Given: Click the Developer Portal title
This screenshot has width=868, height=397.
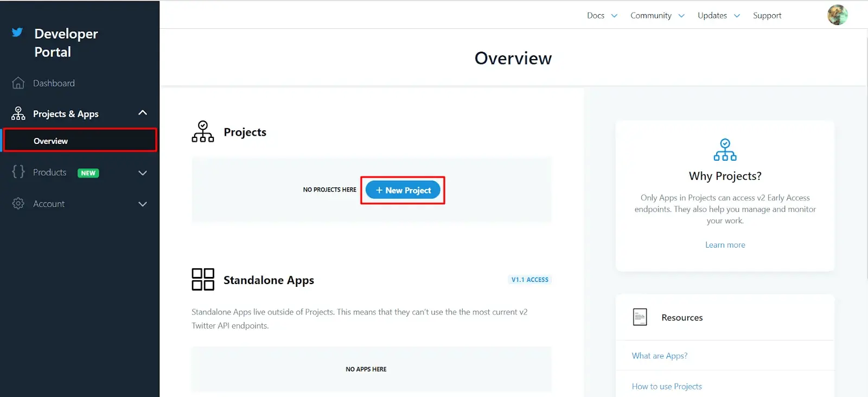Looking at the screenshot, I should [x=66, y=43].
